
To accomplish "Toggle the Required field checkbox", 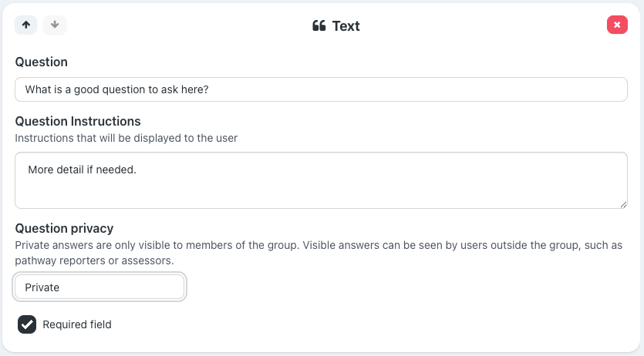I will [x=27, y=324].
